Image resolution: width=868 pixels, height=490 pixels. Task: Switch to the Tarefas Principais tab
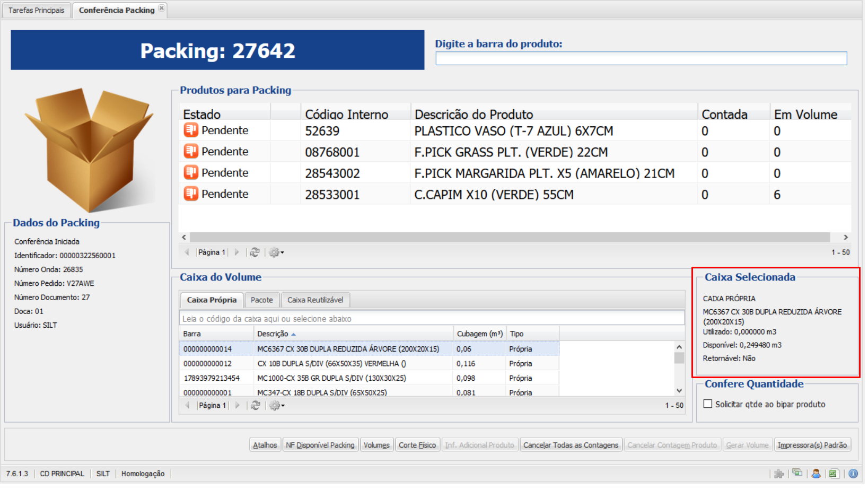[36, 10]
